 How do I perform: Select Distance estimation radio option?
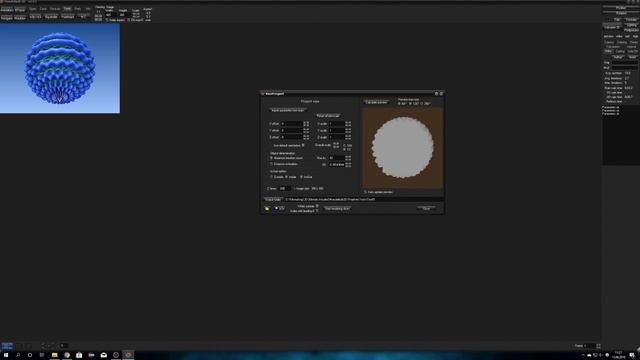(271, 164)
